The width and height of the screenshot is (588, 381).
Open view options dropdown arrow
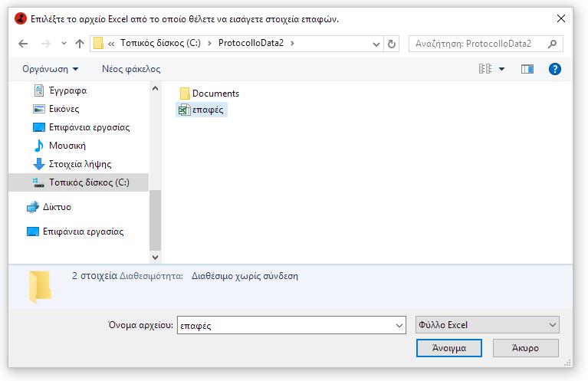point(501,69)
